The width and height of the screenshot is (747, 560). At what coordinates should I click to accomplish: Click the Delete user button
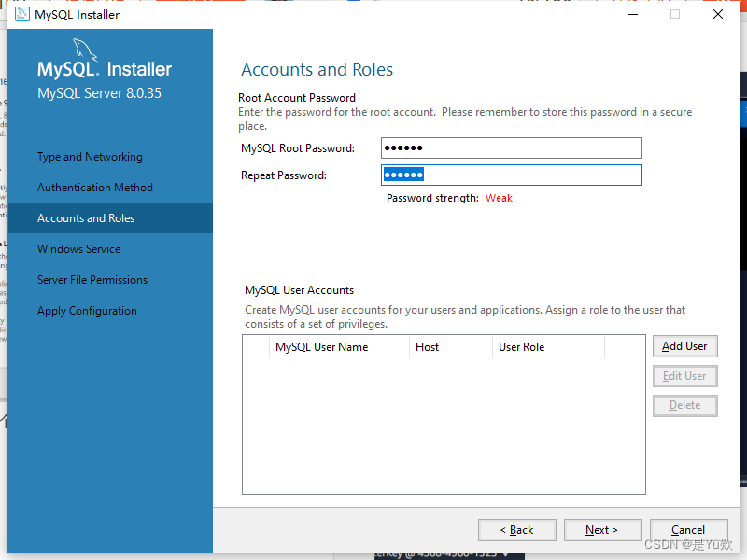[684, 406]
